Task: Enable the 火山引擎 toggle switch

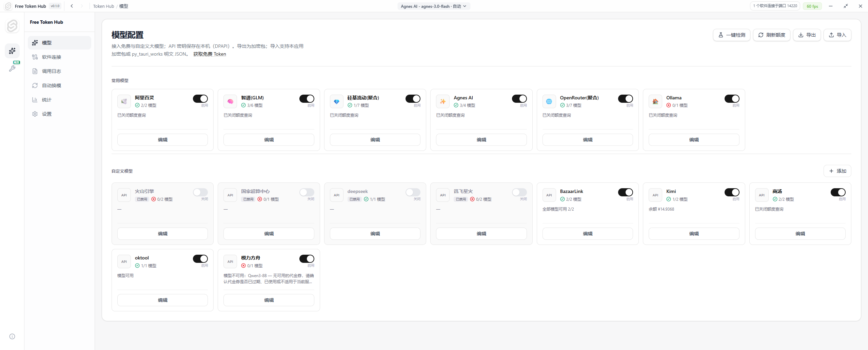Action: tap(200, 192)
